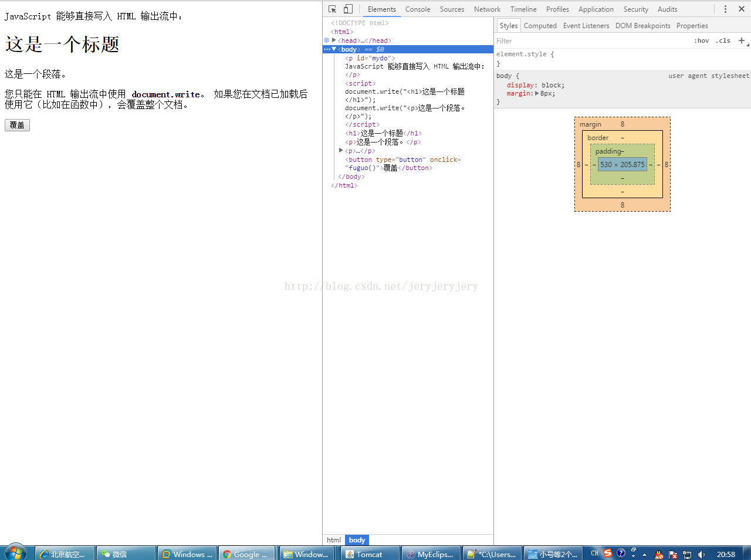Screen dimensions: 751x560
Task: Click the 530 × 205.875 content box
Action: pos(622,165)
